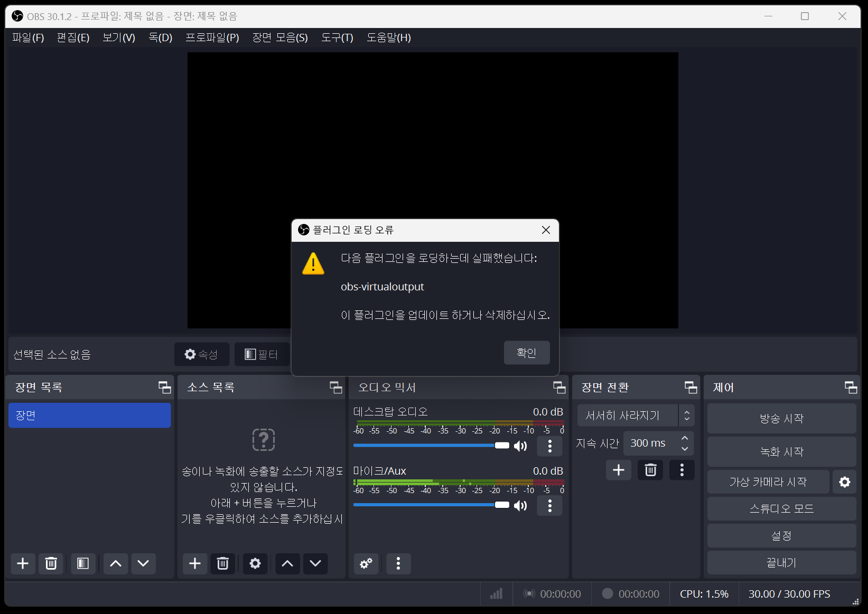The height and width of the screenshot is (614, 868).
Task: Start the virtual camera with 가상 카메라 시작
Action: (x=768, y=482)
